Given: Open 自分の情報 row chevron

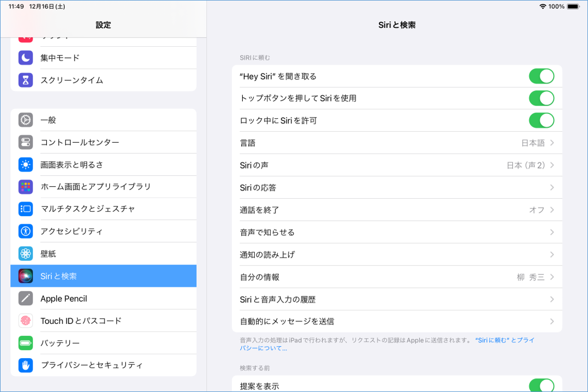Looking at the screenshot, I should click(552, 277).
